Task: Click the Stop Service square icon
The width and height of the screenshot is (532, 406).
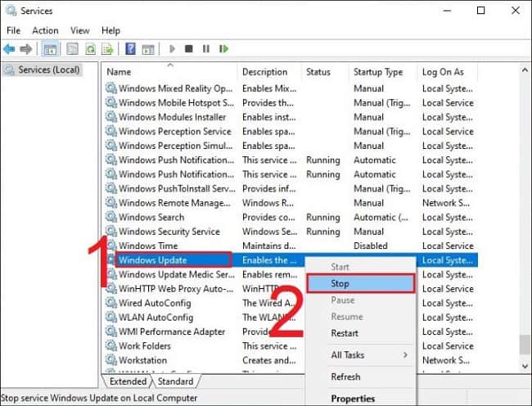Action: 189,49
